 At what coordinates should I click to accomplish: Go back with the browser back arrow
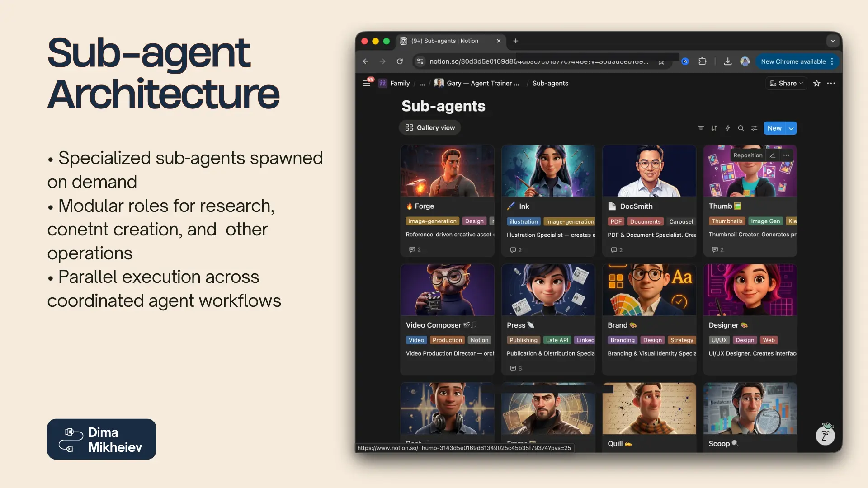click(365, 61)
